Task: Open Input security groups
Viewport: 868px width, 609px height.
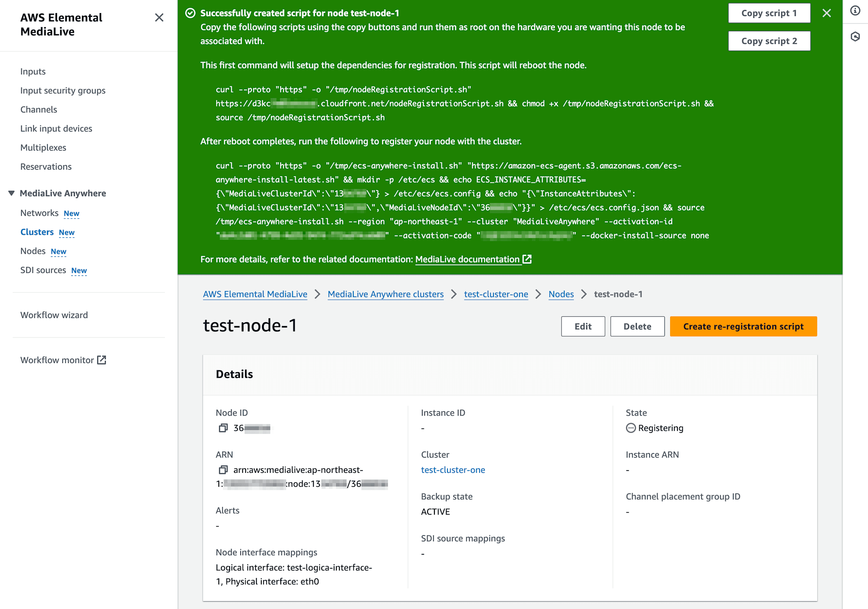Action: point(63,90)
